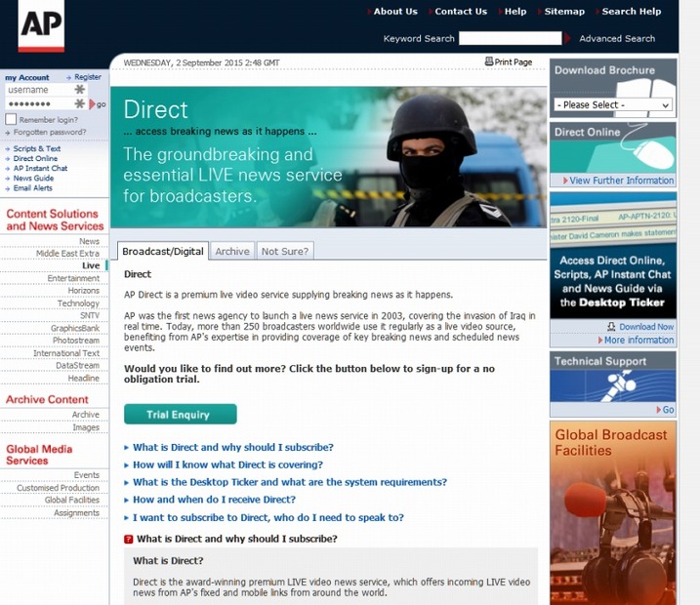Select Live in the sidebar menu
This screenshot has width=700, height=605.
(91, 265)
